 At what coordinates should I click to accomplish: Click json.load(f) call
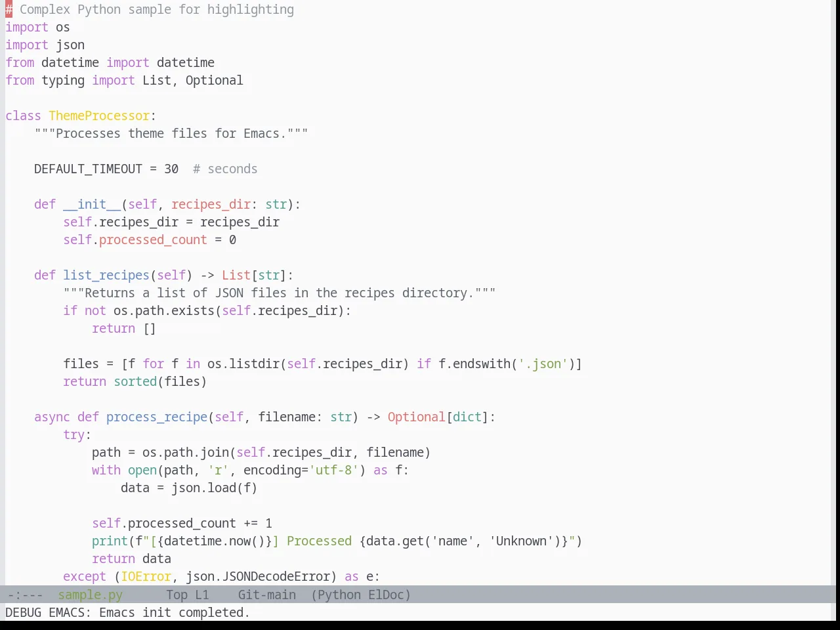coord(214,488)
